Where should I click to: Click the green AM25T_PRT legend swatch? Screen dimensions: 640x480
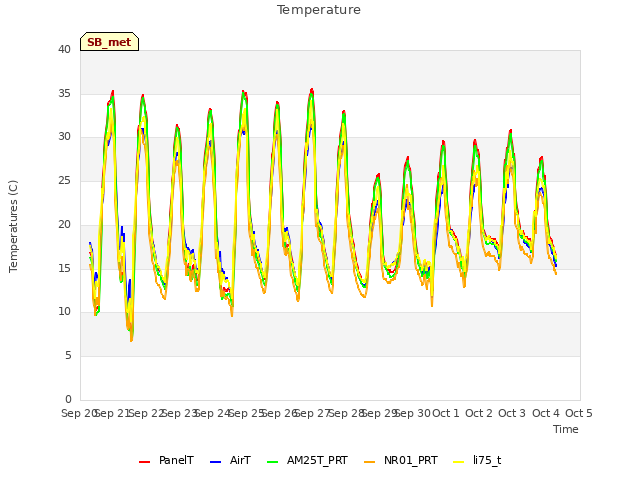[273, 462]
